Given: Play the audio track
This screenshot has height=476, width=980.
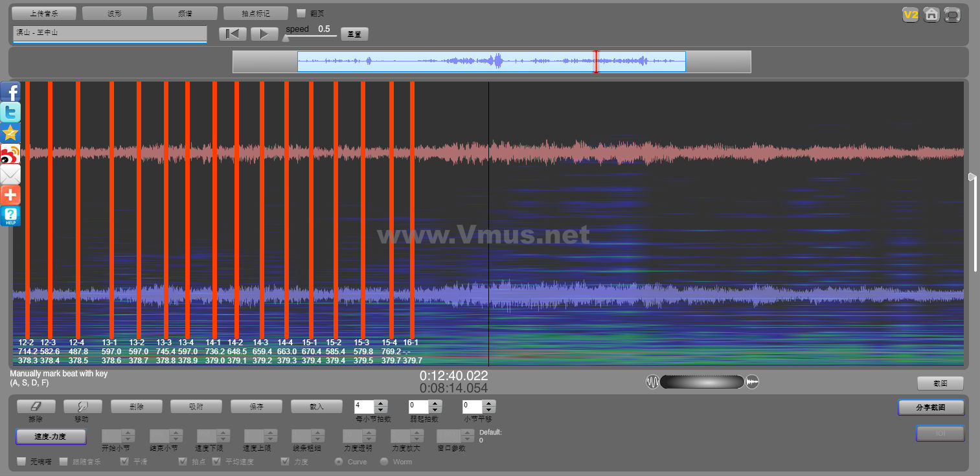Looking at the screenshot, I should [x=264, y=34].
